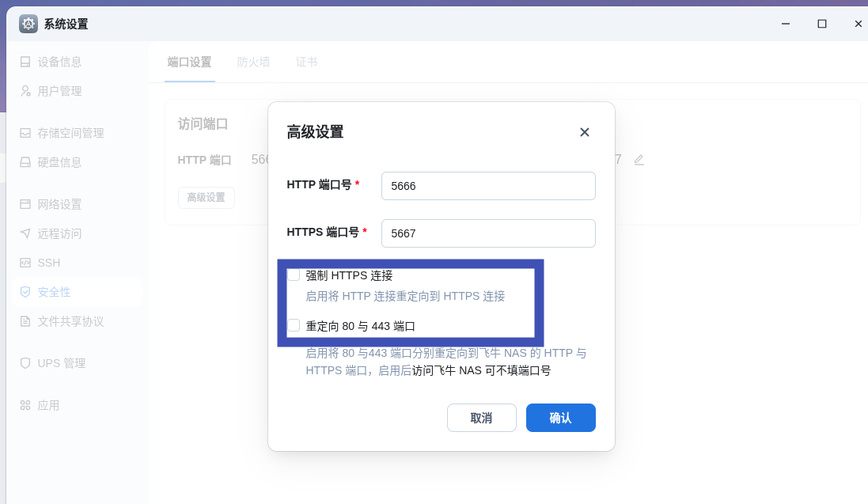Minimize the 系统设置 window
The image size is (868, 504).
tap(786, 24)
